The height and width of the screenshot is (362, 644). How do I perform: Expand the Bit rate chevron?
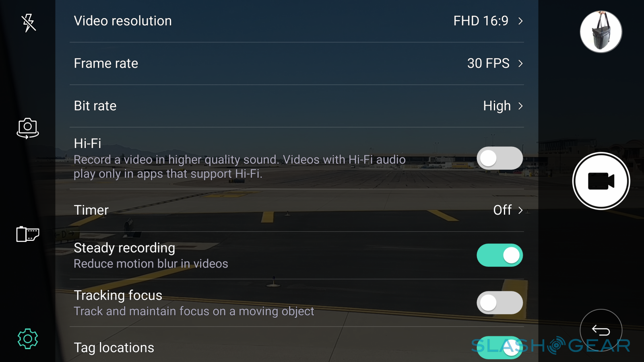520,106
